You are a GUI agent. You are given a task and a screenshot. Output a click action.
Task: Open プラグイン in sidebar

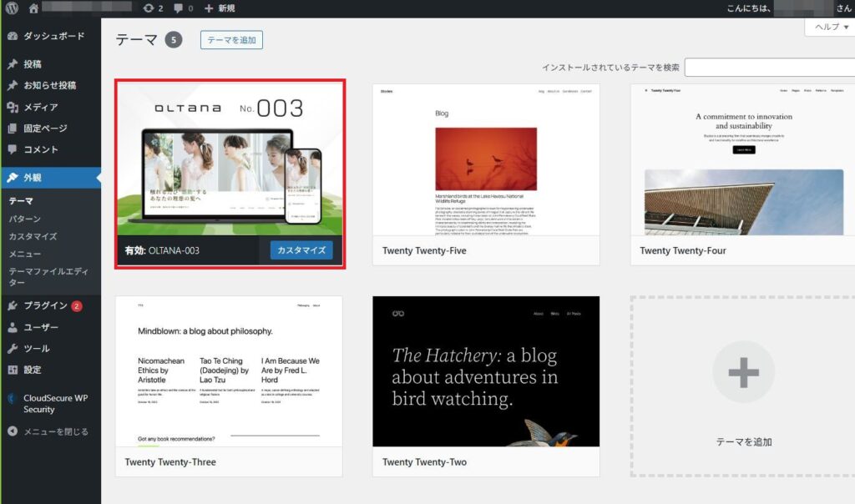(51, 305)
